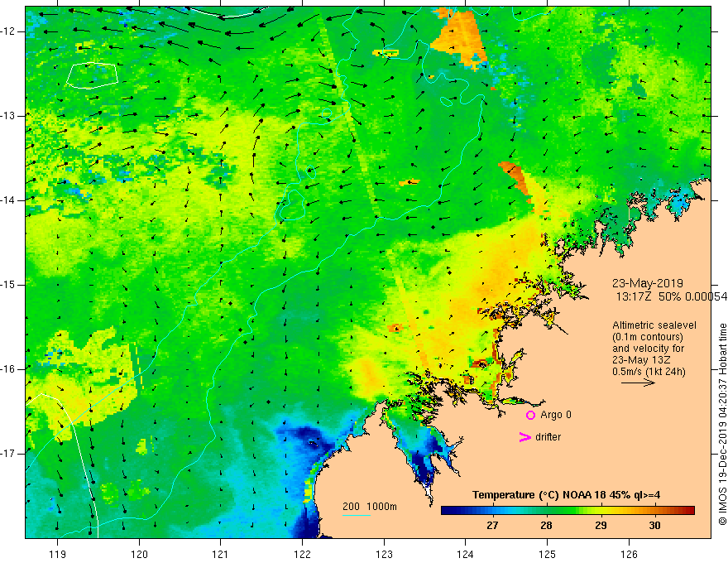Click the temperature color bar legend

click(x=568, y=511)
